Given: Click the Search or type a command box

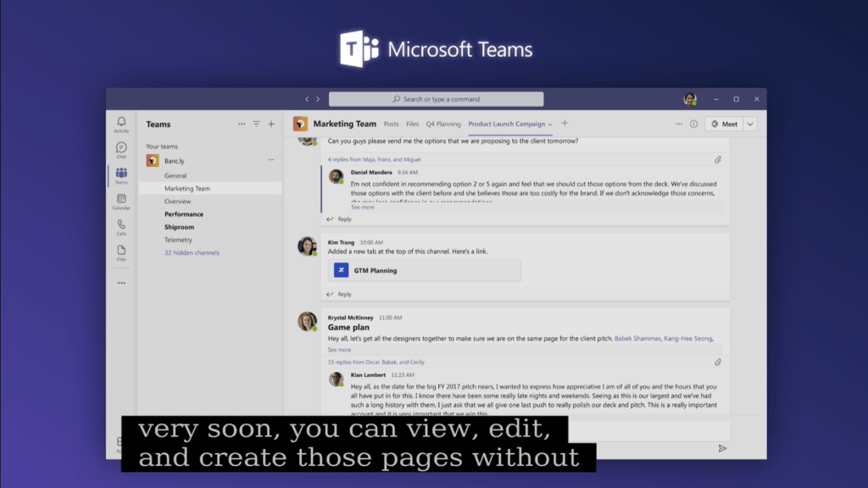Looking at the screenshot, I should pos(436,99).
